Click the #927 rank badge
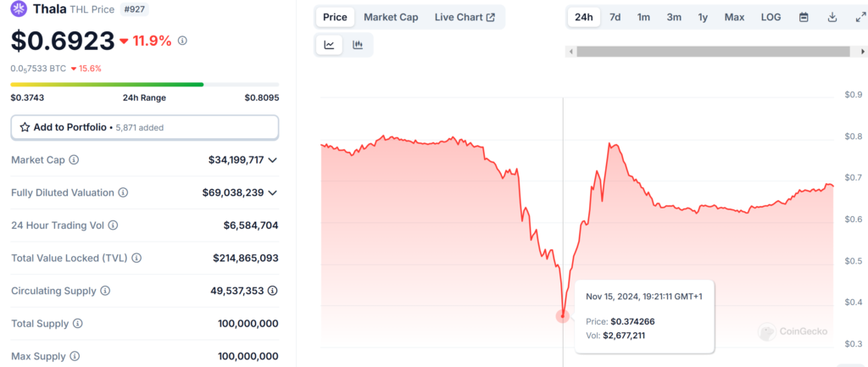868x367 pixels. (134, 9)
